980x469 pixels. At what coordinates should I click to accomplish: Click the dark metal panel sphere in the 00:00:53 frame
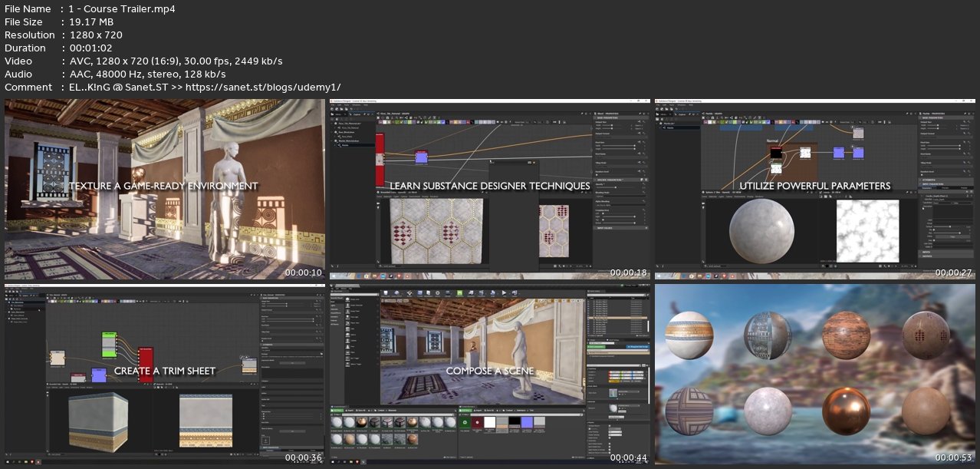[x=769, y=335]
